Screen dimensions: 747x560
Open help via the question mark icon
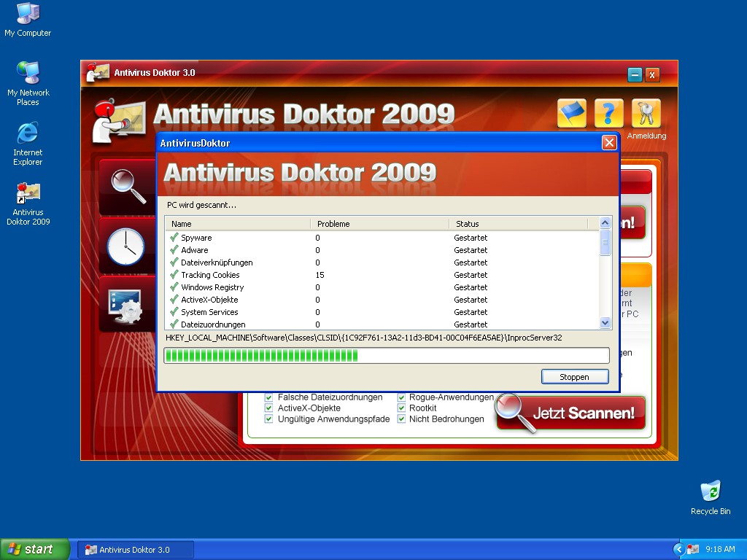point(609,114)
